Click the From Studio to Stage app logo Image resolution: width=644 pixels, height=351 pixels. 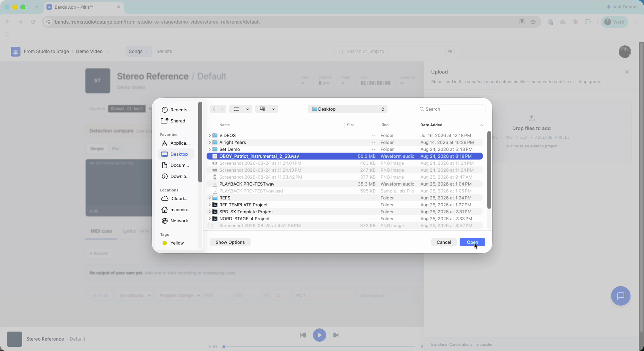(x=15, y=52)
